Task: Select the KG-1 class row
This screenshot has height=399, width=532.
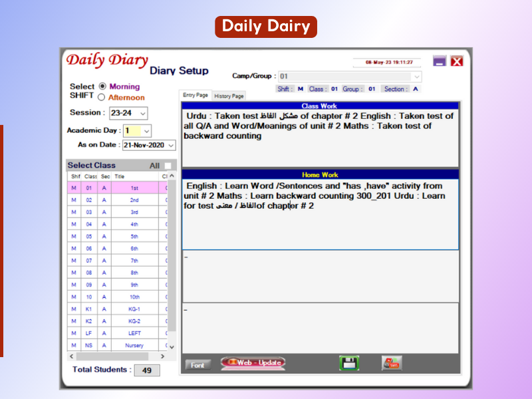Action: (x=134, y=309)
